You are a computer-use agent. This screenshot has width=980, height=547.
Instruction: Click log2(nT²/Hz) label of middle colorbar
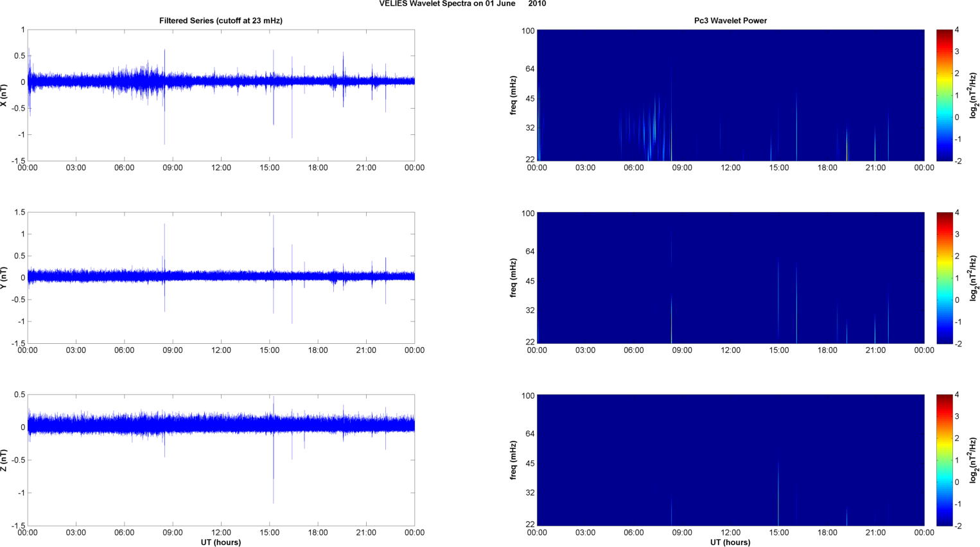pos(974,278)
